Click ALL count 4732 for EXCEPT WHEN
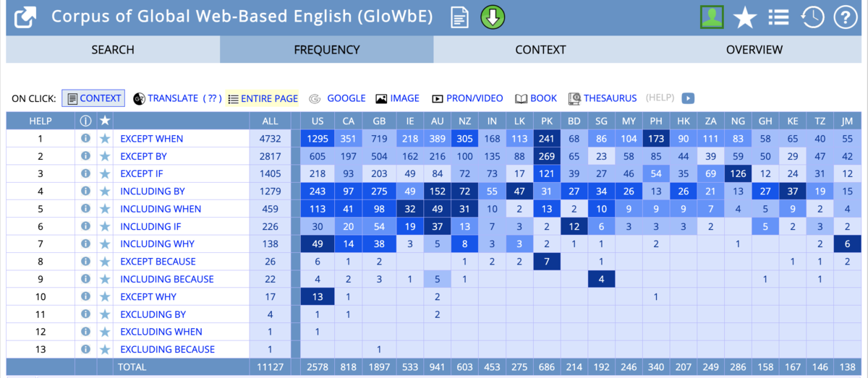 [270, 139]
